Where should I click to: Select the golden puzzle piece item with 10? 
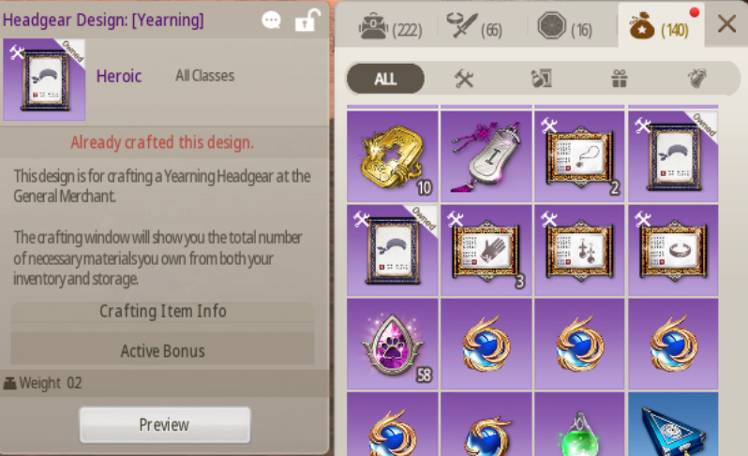392,156
